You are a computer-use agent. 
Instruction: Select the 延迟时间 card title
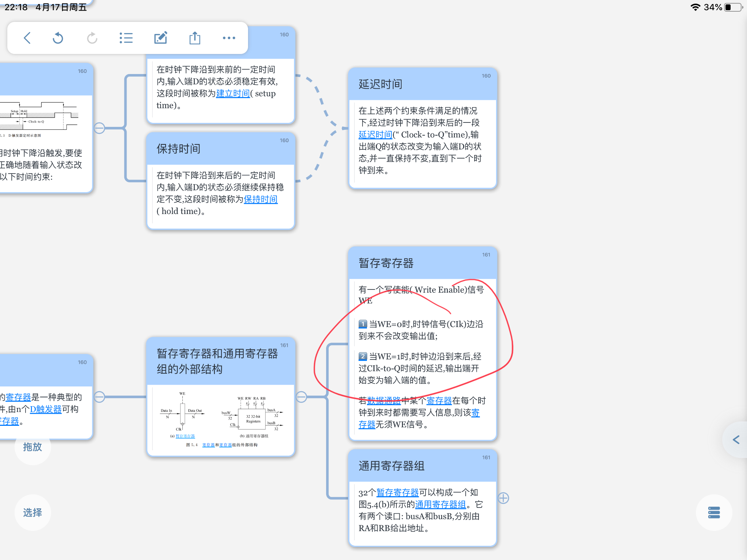point(380,84)
